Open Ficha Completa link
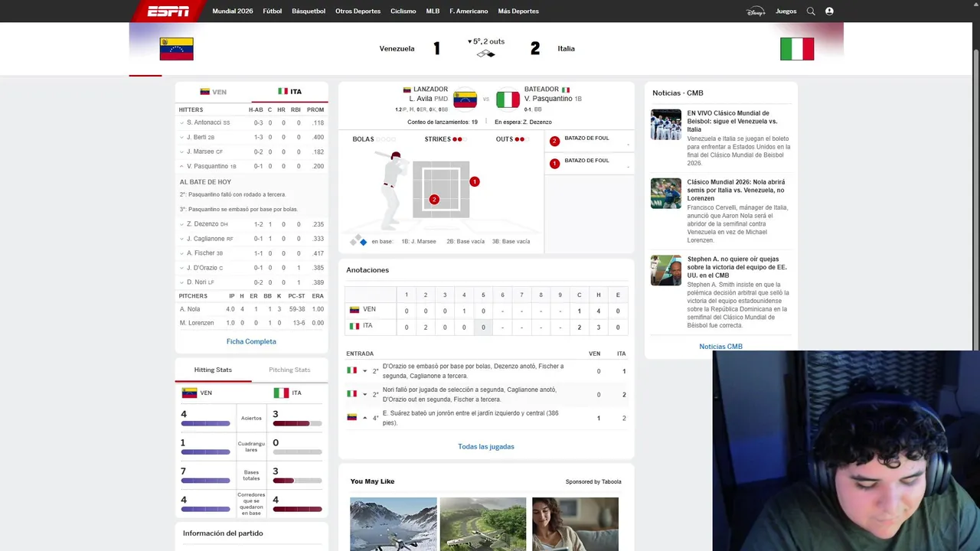 pos(251,341)
